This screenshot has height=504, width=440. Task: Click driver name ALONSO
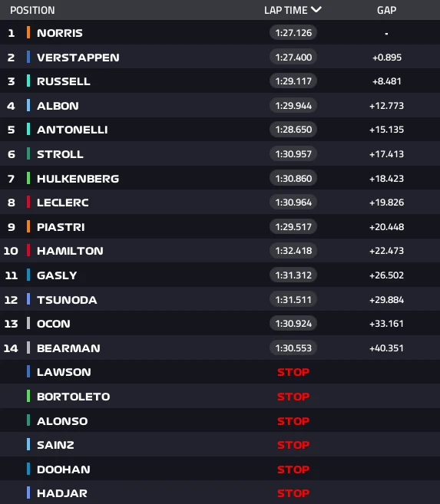[62, 421]
